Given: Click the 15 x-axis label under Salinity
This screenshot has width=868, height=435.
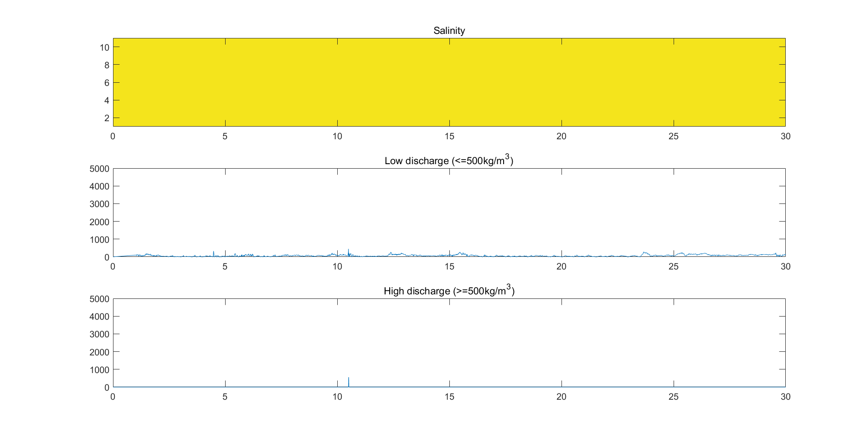Looking at the screenshot, I should tap(449, 136).
